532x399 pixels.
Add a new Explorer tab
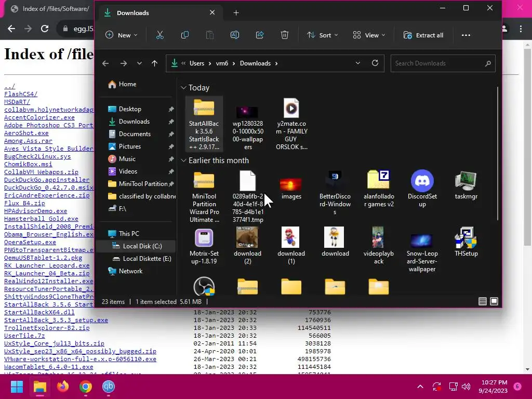click(x=236, y=13)
